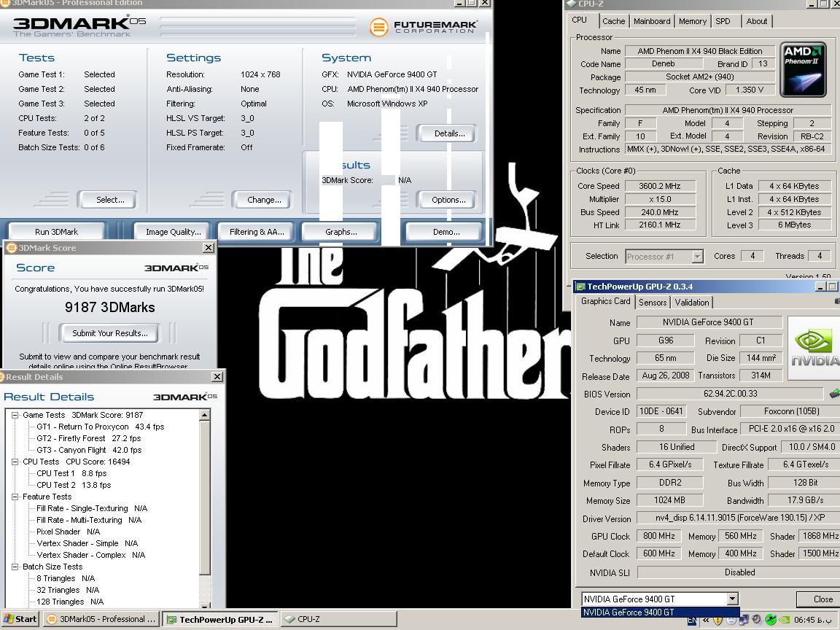The width and height of the screenshot is (840, 630).
Task: Select CPU Test 2 13.8 fps row
Action: (74, 486)
